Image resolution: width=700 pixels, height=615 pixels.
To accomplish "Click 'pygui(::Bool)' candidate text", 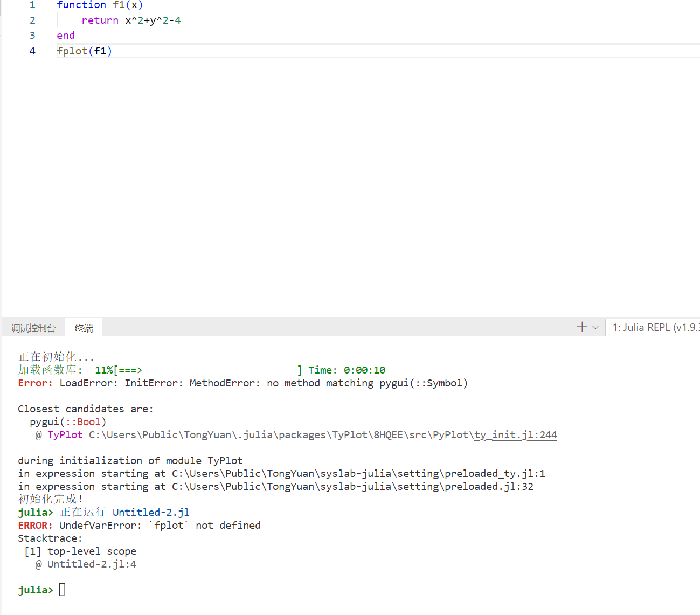I will point(68,422).
